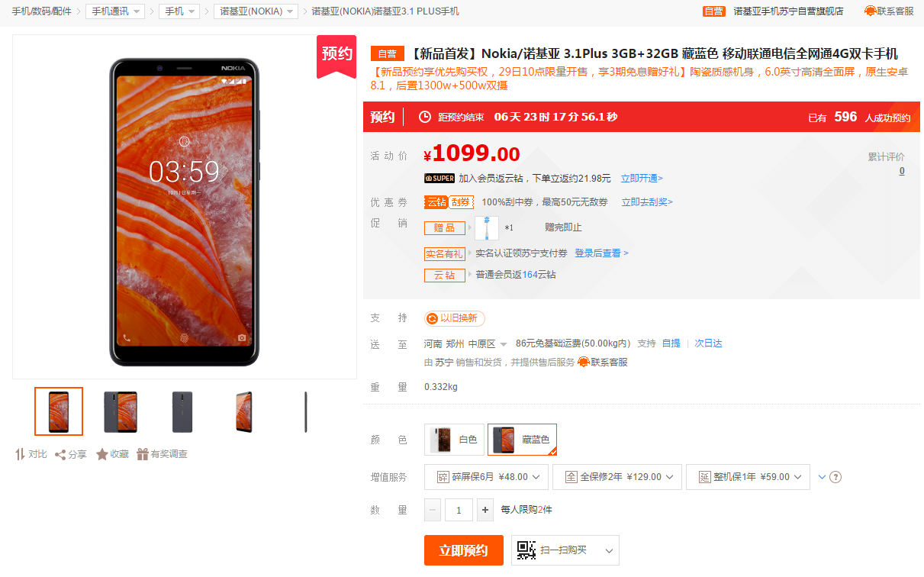Viewport: 924px width, 577px height.
Task: Click the 立即预约 button
Action: pos(464,550)
